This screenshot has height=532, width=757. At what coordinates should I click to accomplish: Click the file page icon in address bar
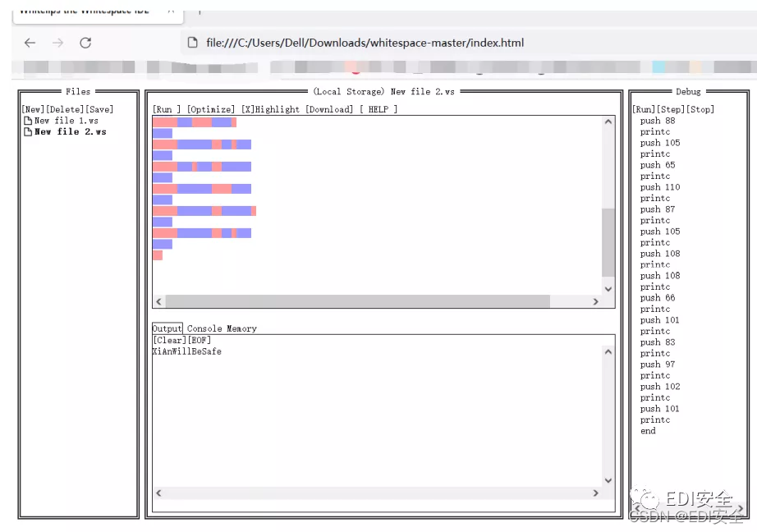pyautogui.click(x=192, y=43)
